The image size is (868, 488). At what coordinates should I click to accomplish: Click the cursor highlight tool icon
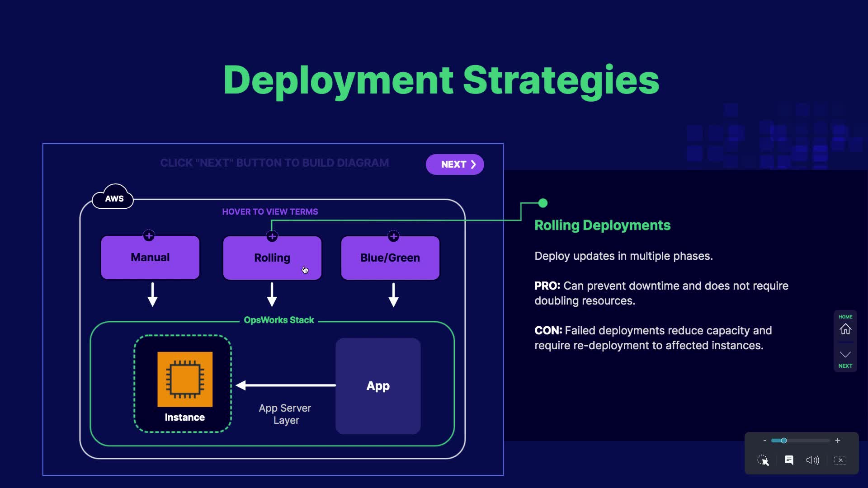(x=763, y=460)
